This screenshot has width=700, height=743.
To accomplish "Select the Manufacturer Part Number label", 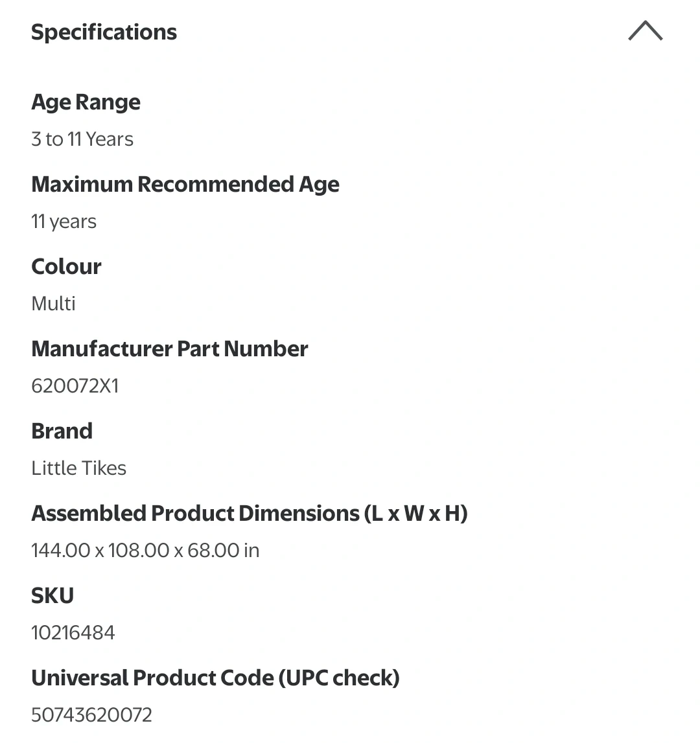I will pos(169,349).
